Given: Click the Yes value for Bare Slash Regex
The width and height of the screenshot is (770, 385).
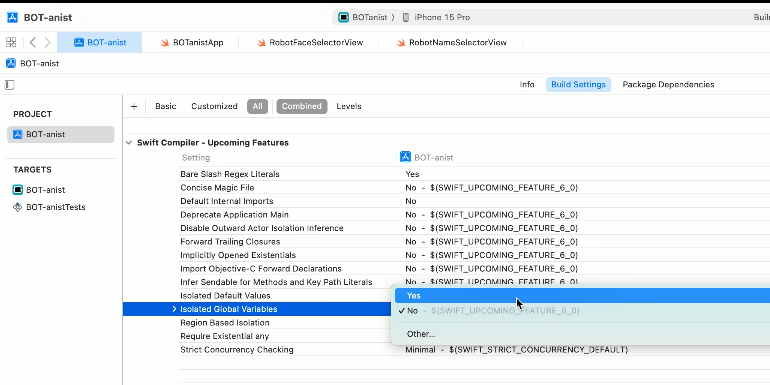Looking at the screenshot, I should 412,174.
